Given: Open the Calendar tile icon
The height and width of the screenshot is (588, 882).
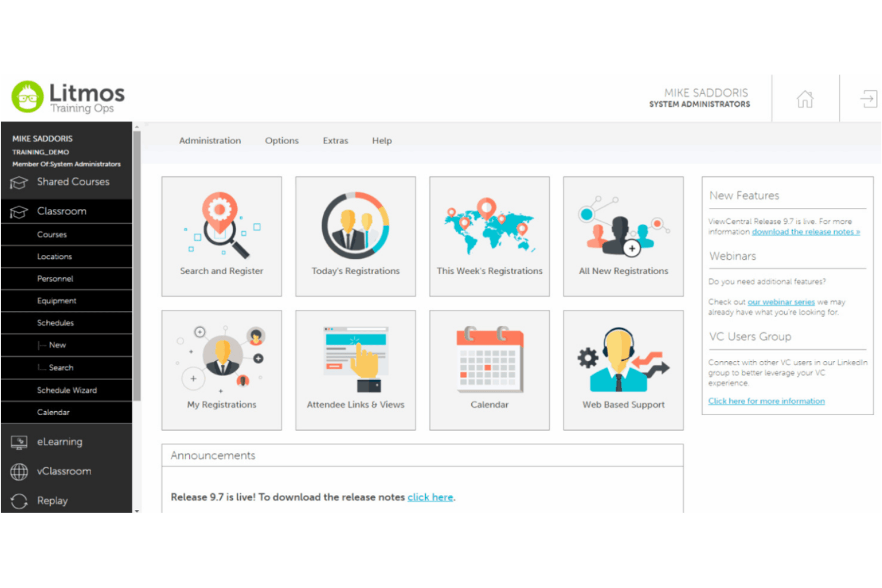Looking at the screenshot, I should coord(490,359).
